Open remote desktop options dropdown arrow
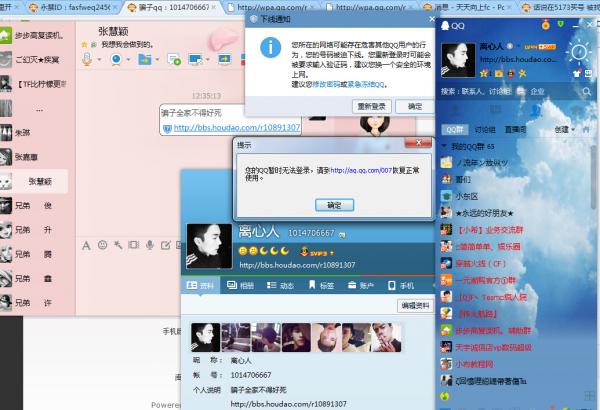This screenshot has height=410, width=600. click(208, 60)
